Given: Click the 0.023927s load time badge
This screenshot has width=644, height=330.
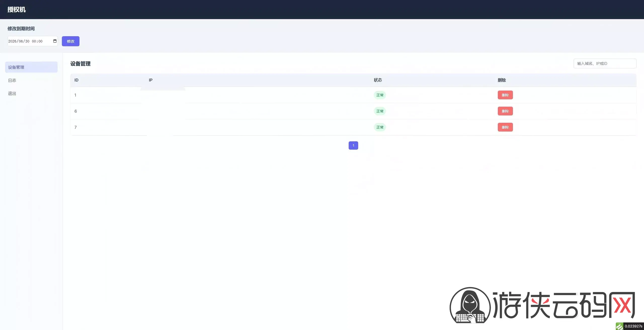Looking at the screenshot, I should click(x=633, y=326).
